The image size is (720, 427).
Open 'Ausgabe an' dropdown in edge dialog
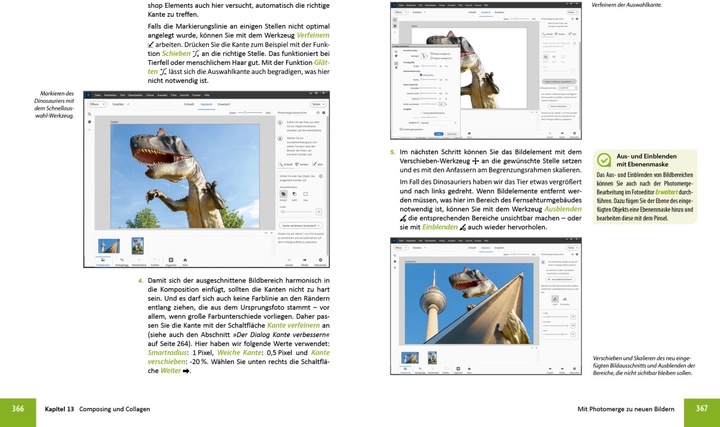click(438, 123)
